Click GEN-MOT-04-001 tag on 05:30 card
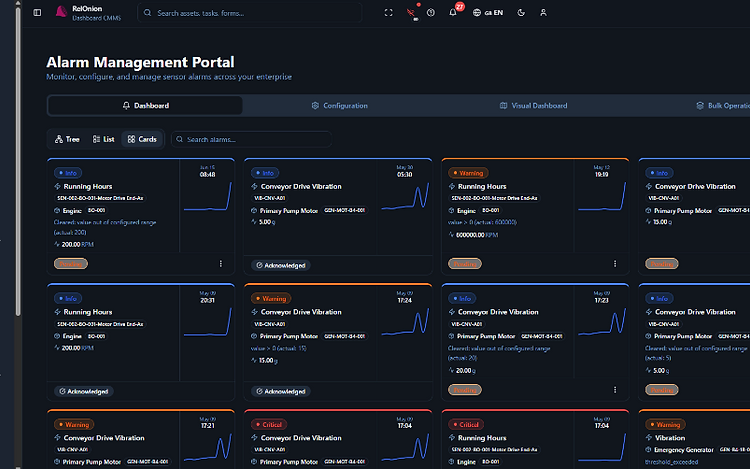The image size is (750, 469). point(345,210)
